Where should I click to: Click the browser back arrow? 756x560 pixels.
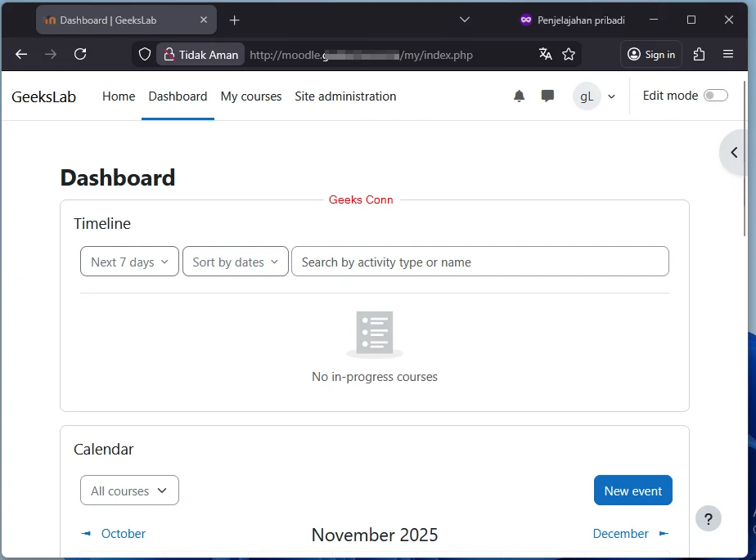click(21, 54)
